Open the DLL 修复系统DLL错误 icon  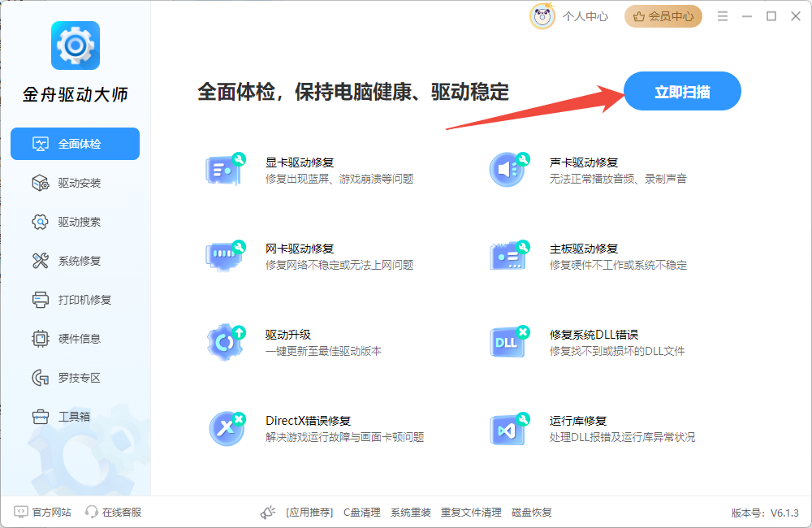[x=508, y=341]
